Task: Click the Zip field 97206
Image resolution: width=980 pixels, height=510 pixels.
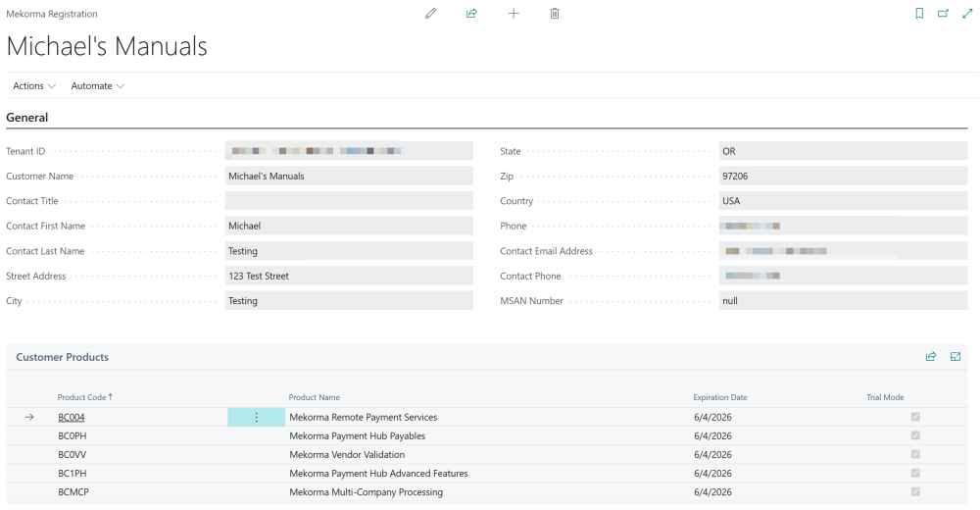Action: click(x=843, y=176)
